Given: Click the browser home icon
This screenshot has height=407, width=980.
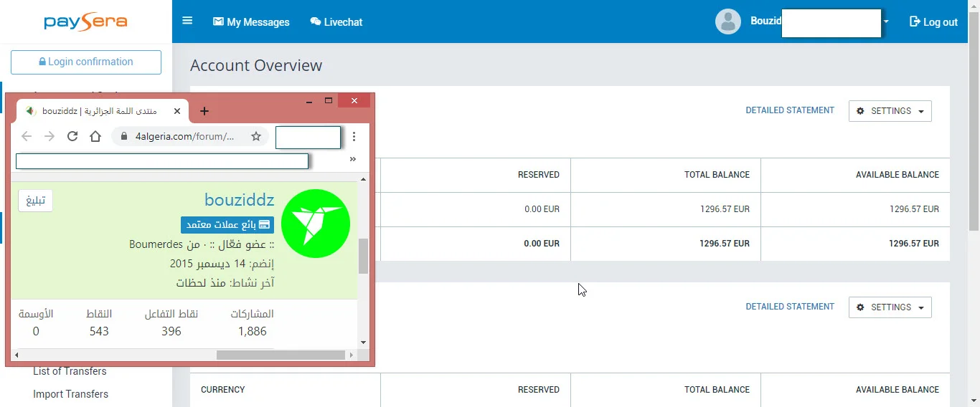Looking at the screenshot, I should pos(95,136).
